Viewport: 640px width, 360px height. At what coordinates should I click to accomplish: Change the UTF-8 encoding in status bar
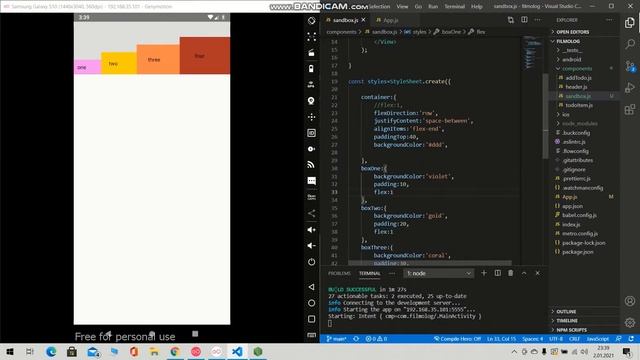pyautogui.click(x=556, y=339)
